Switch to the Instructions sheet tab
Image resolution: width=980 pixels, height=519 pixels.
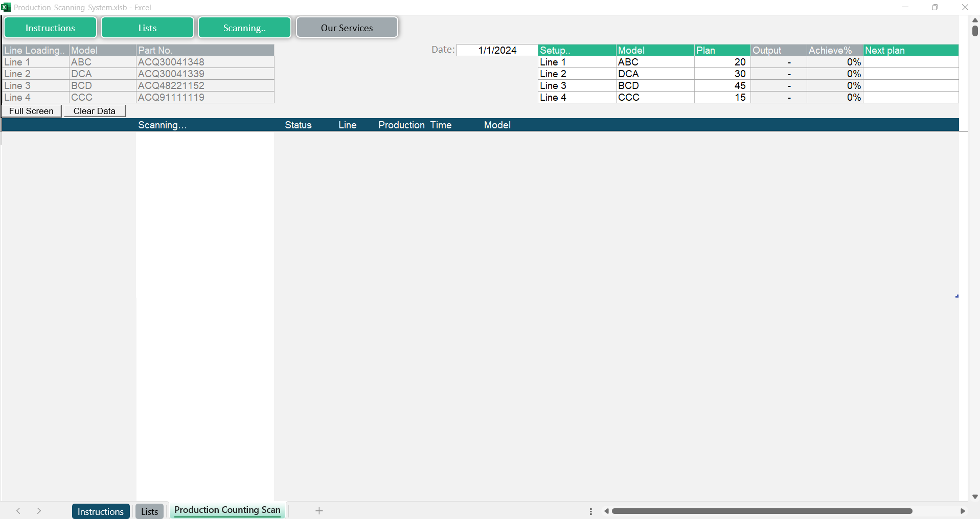click(x=101, y=511)
